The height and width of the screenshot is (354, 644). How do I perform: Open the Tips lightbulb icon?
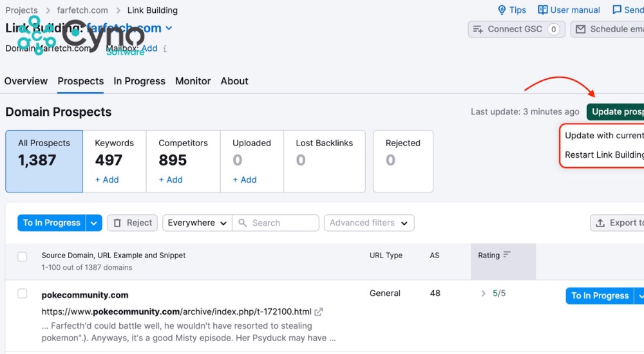[x=502, y=10]
